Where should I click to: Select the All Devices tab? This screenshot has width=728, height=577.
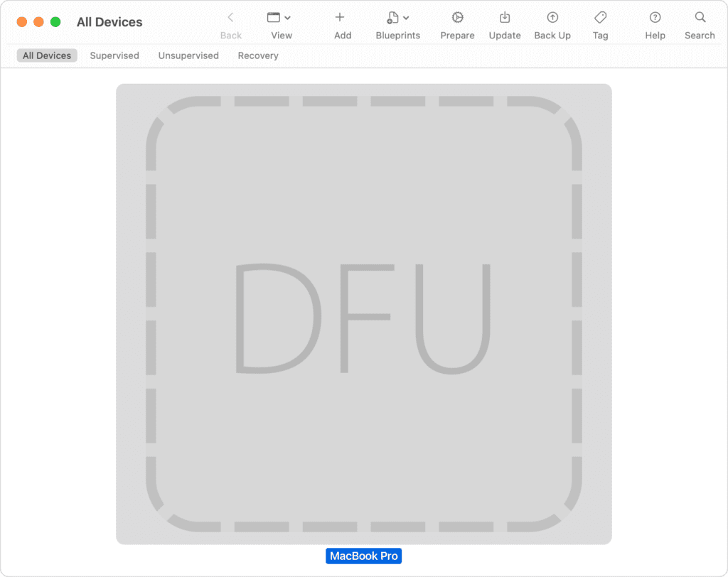pyautogui.click(x=47, y=55)
